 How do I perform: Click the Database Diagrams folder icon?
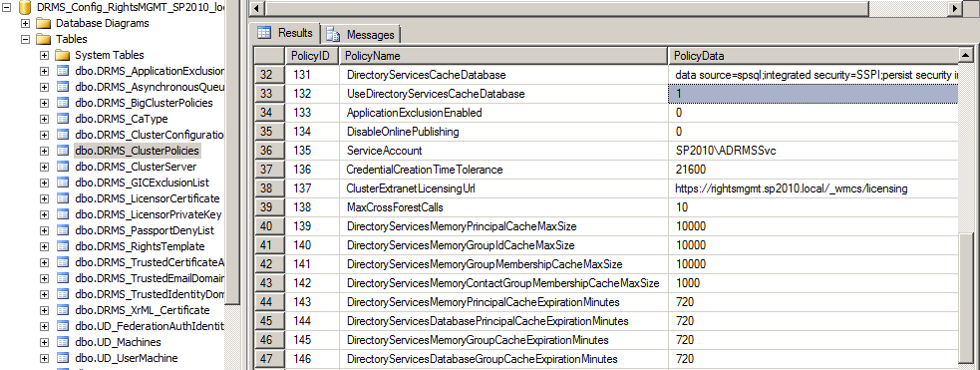point(43,24)
